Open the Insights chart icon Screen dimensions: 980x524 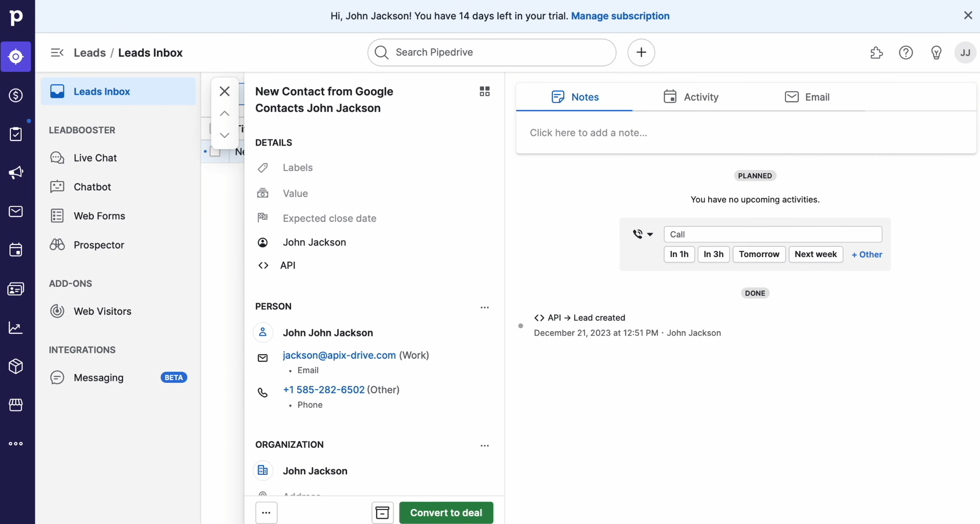(15, 328)
